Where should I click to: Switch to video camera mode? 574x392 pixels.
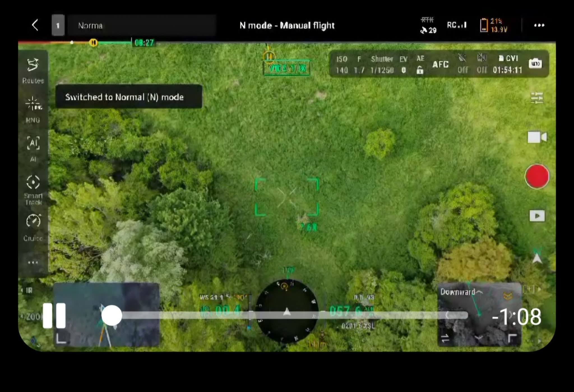click(x=537, y=137)
